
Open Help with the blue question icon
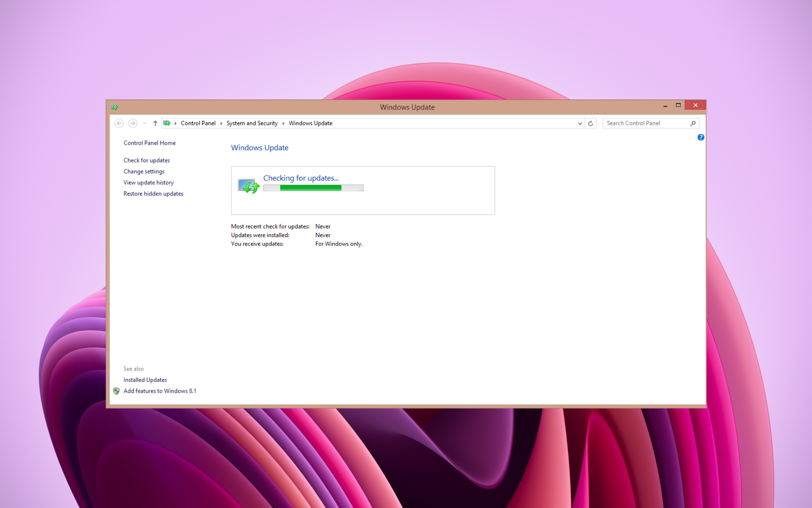tap(701, 137)
